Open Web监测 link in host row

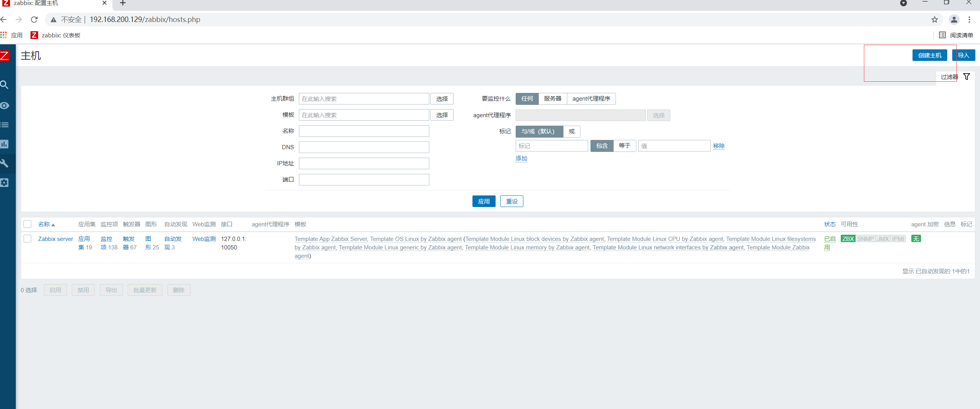[x=204, y=239]
